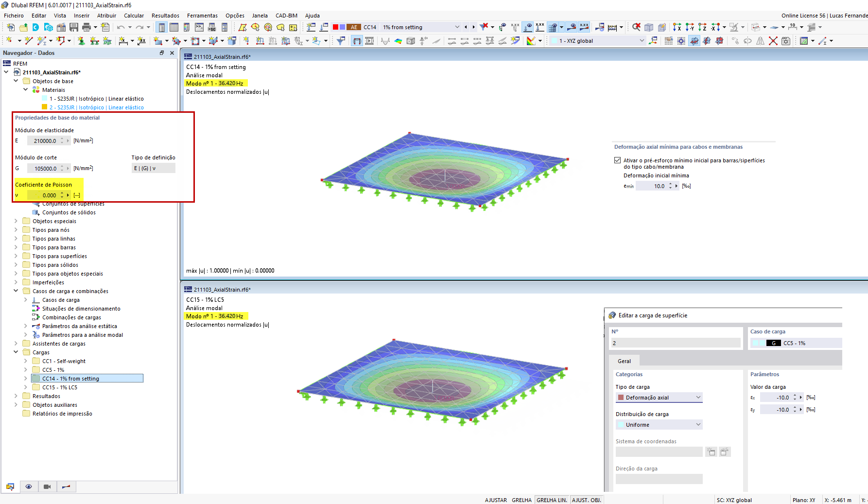Open a model file via the folder icon
The image size is (868, 504).
23,27
